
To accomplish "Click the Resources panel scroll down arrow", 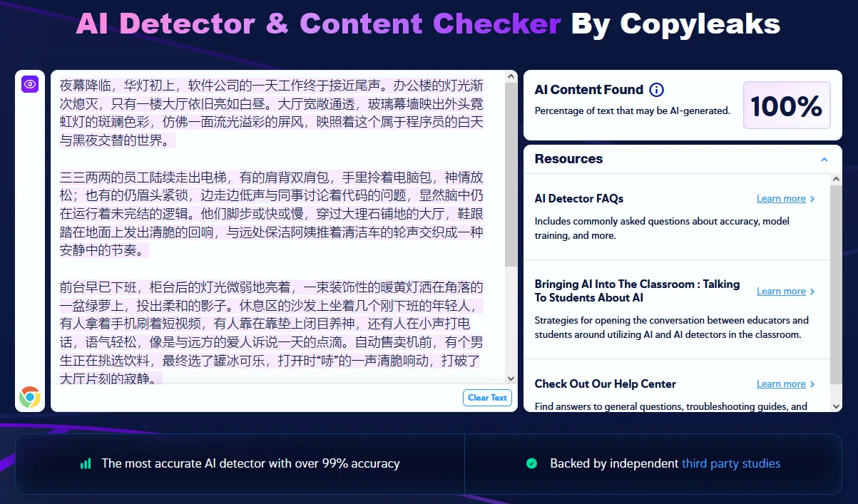I will [x=836, y=406].
